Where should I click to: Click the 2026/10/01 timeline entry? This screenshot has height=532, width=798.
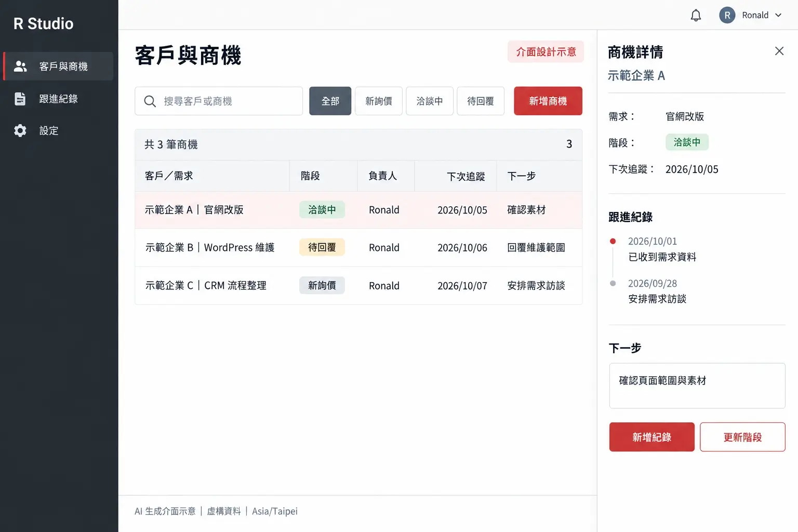[x=662, y=249]
